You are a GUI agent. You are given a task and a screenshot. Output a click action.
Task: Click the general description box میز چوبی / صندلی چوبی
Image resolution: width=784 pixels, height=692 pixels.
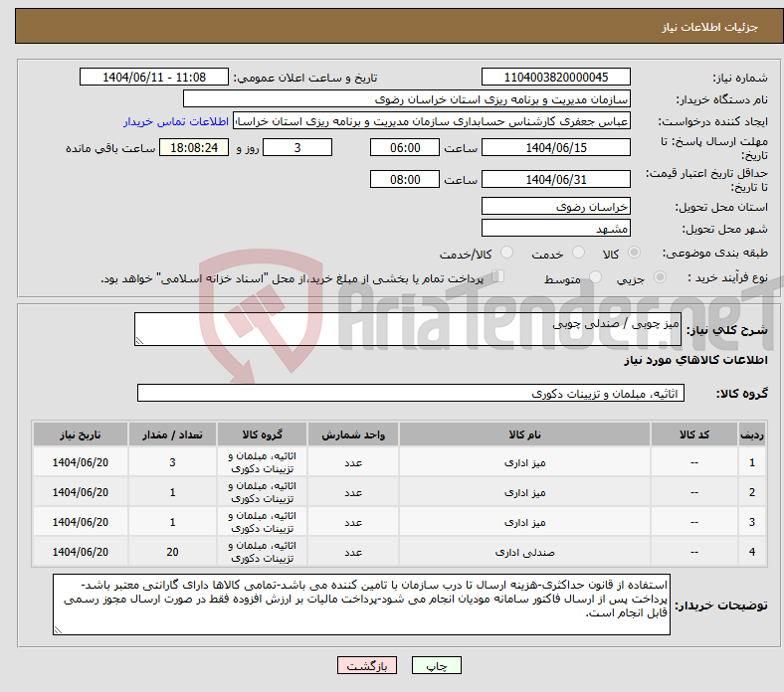click(408, 329)
